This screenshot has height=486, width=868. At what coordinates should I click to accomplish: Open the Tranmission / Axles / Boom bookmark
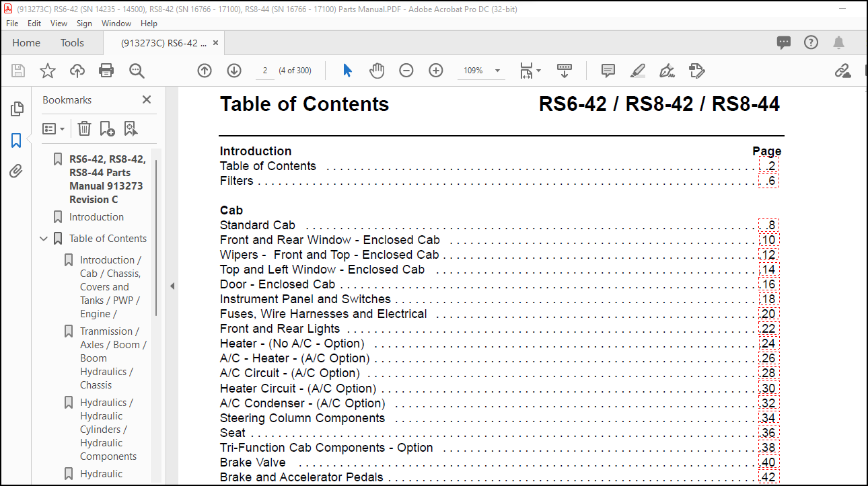[113, 358]
